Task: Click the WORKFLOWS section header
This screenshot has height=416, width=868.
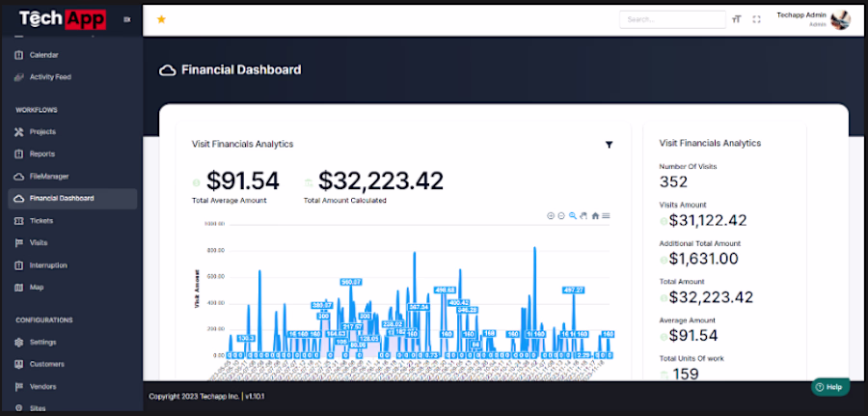Action: 37,110
